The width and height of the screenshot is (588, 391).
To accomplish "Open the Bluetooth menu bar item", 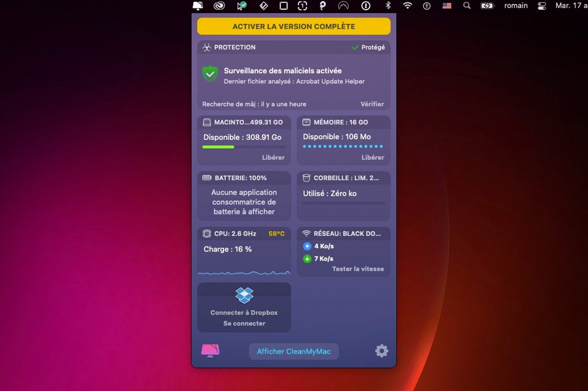I will 388,6.
